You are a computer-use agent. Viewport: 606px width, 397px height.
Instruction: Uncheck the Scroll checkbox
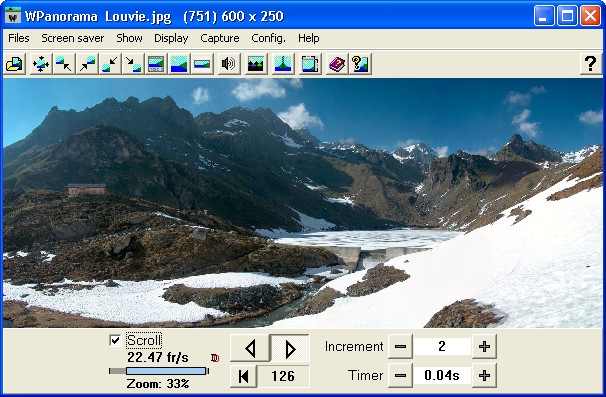click(x=115, y=340)
